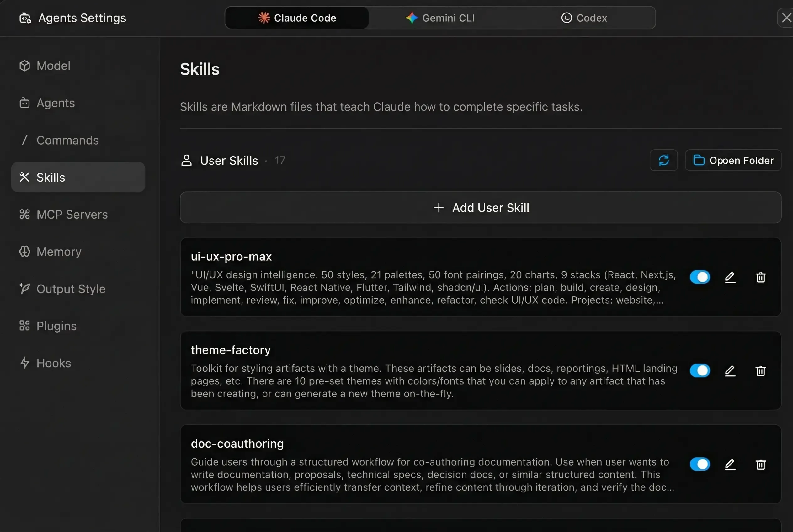Disable the theme-factory skill

[700, 370]
